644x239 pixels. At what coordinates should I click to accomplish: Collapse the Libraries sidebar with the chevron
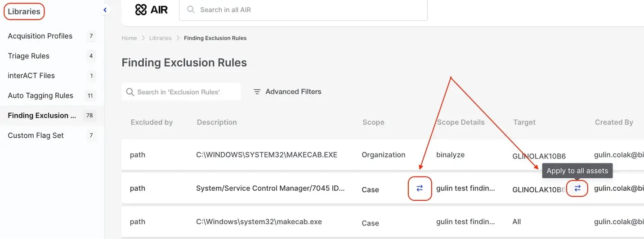[x=105, y=9]
